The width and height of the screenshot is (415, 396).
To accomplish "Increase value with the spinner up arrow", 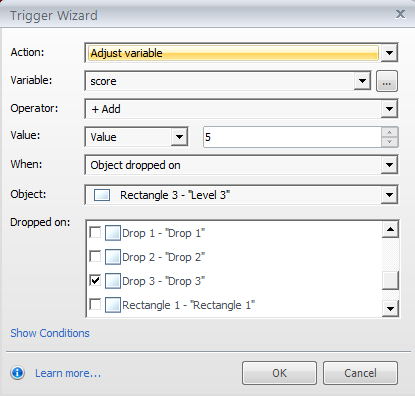I will (390, 132).
